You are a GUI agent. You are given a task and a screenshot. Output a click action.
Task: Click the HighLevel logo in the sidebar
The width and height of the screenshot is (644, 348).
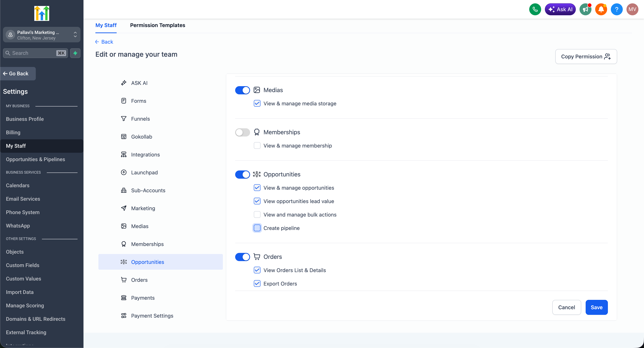[42, 13]
